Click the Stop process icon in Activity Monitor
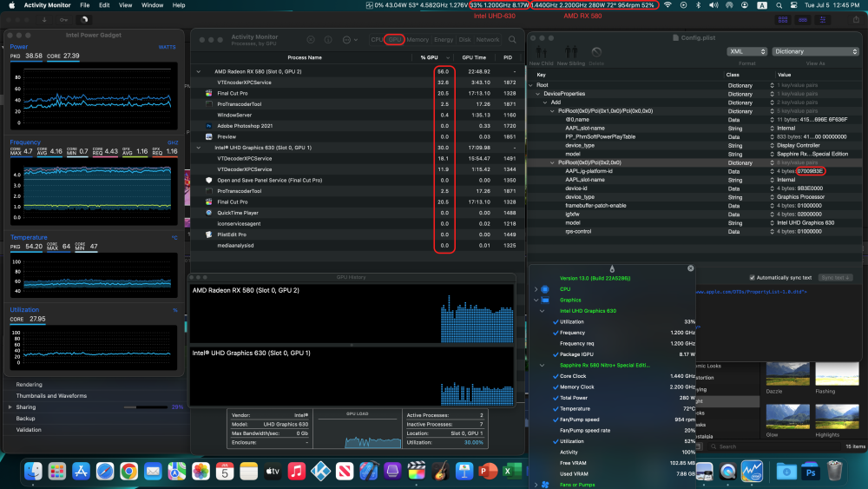This screenshot has height=489, width=868. pyautogui.click(x=311, y=40)
